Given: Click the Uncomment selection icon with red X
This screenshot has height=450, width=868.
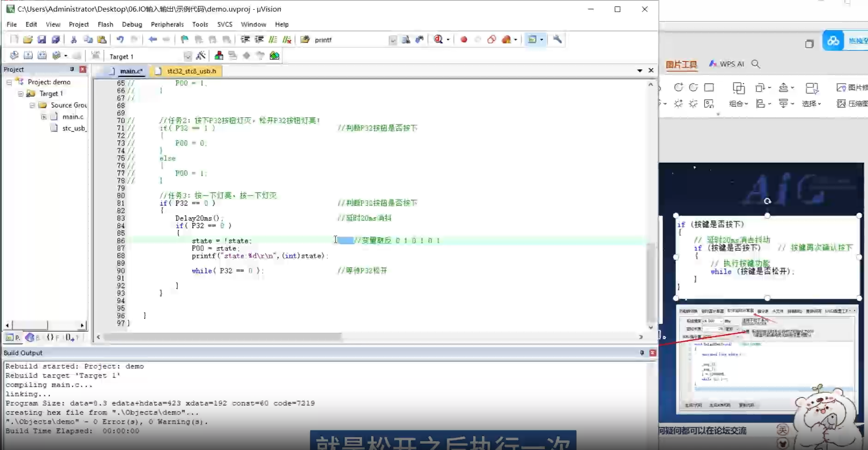Looking at the screenshot, I should pos(287,40).
